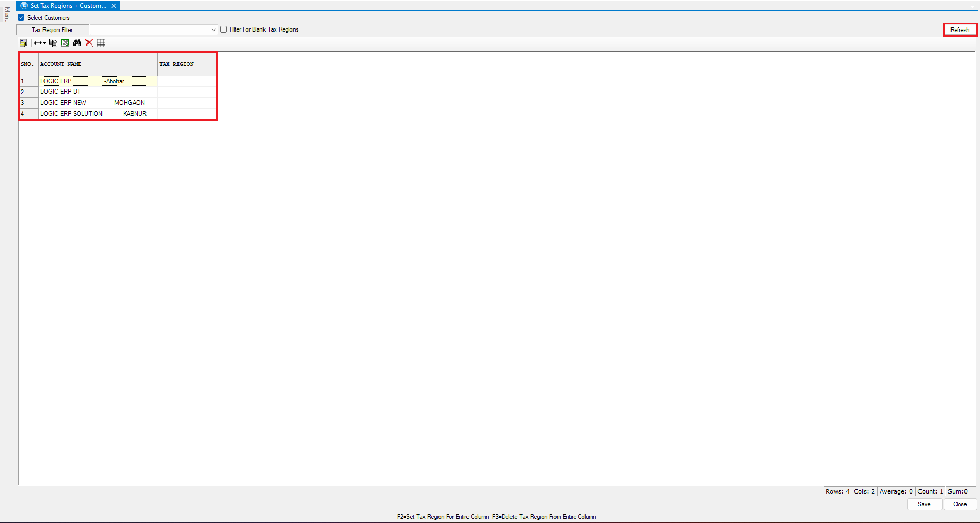
Task: Click the binoculars find icon
Action: pyautogui.click(x=77, y=43)
